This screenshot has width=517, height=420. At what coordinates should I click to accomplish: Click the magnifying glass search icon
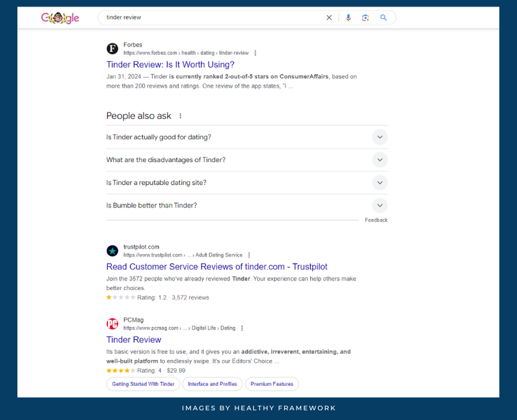[x=383, y=17]
